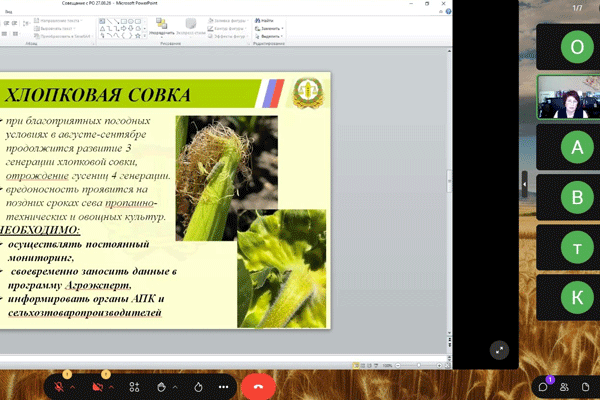
Task: Open Контур фигуры (Shape Outline) dropdown
Action: point(227,28)
